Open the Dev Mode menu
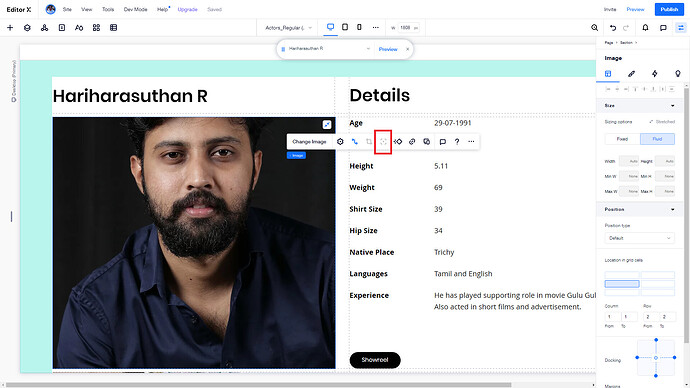Viewport: 690px width, 388px height. click(x=136, y=9)
